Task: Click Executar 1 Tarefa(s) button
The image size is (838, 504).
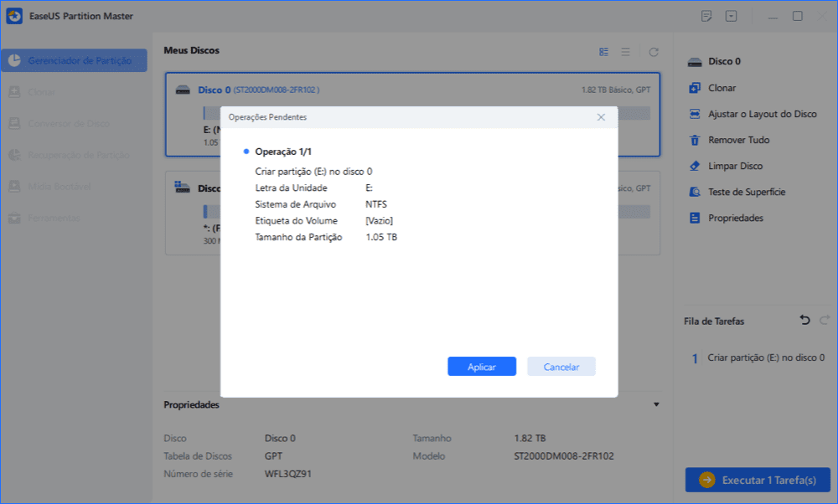Action: [758, 480]
